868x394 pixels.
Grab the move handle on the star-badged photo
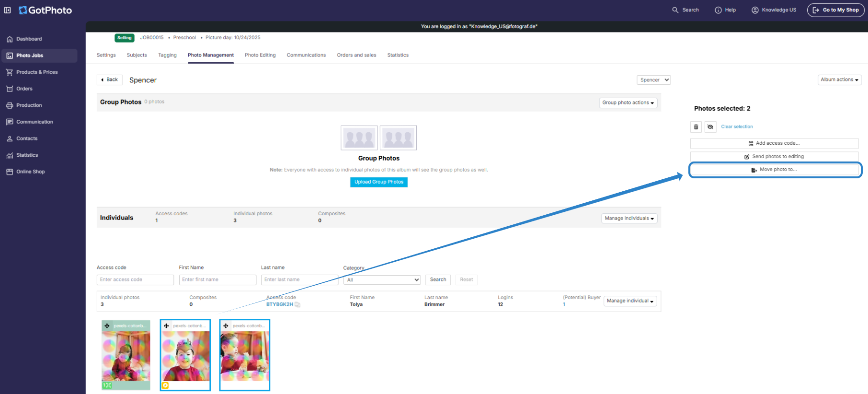click(166, 326)
